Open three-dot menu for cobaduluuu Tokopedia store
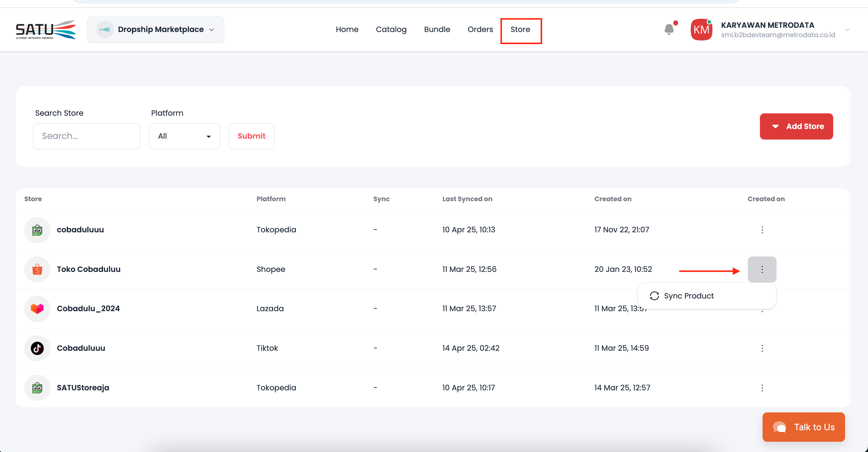The height and width of the screenshot is (452, 868). pyautogui.click(x=762, y=230)
